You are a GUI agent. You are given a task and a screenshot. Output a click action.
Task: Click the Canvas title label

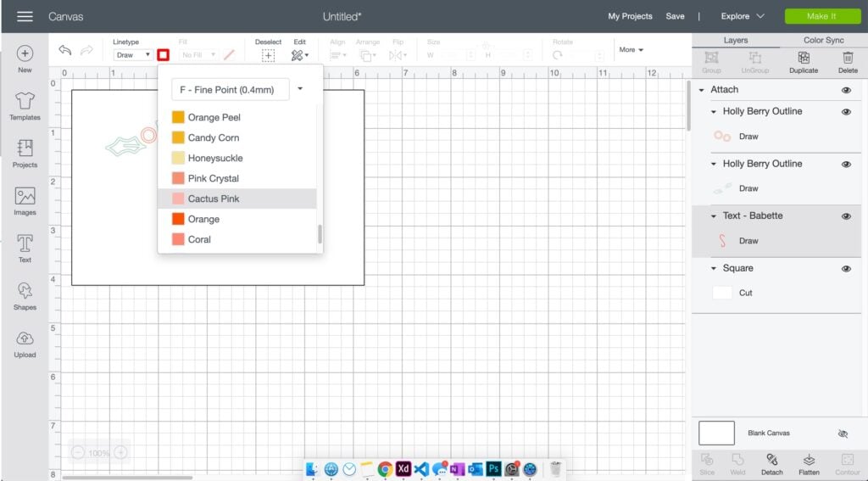click(65, 17)
